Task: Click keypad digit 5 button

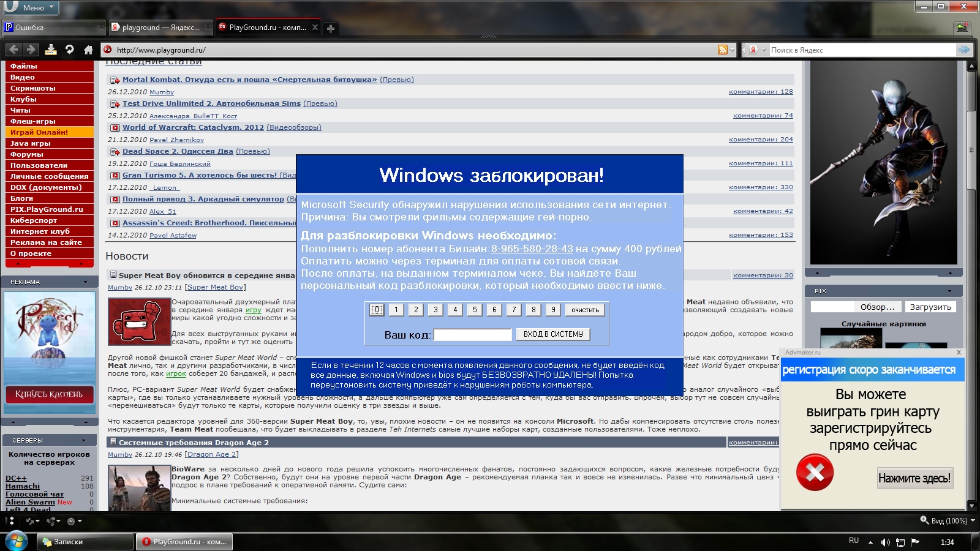Action: [475, 310]
